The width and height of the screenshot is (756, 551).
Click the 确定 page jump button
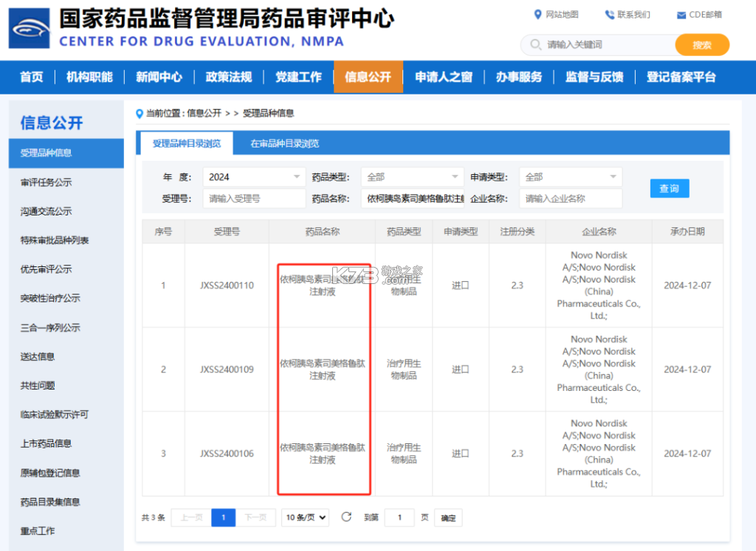point(448,518)
